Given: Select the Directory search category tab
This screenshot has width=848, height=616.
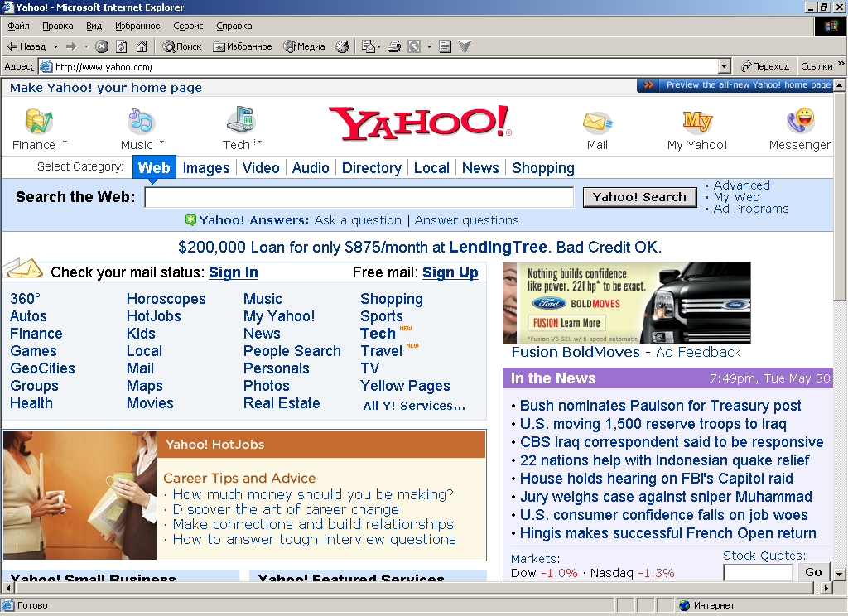Looking at the screenshot, I should (372, 168).
